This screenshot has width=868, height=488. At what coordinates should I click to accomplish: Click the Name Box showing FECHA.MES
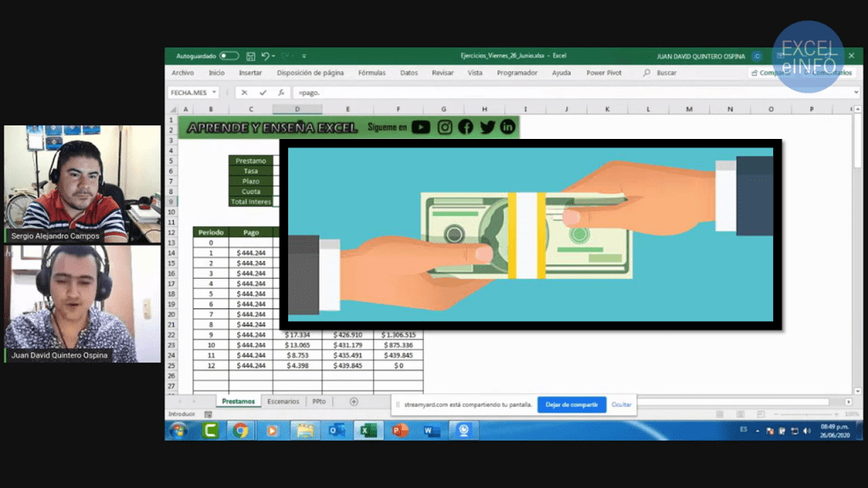coord(188,92)
